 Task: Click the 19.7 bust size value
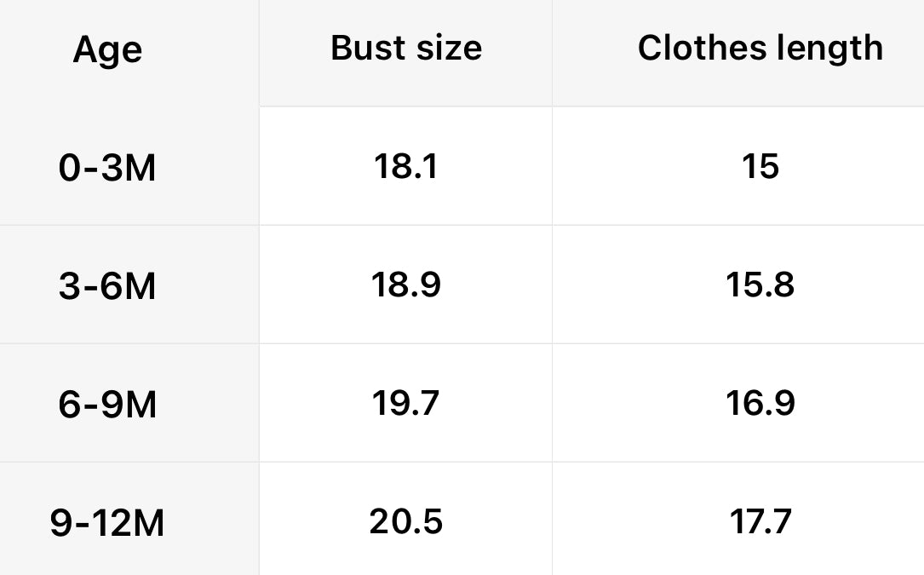[x=406, y=402]
